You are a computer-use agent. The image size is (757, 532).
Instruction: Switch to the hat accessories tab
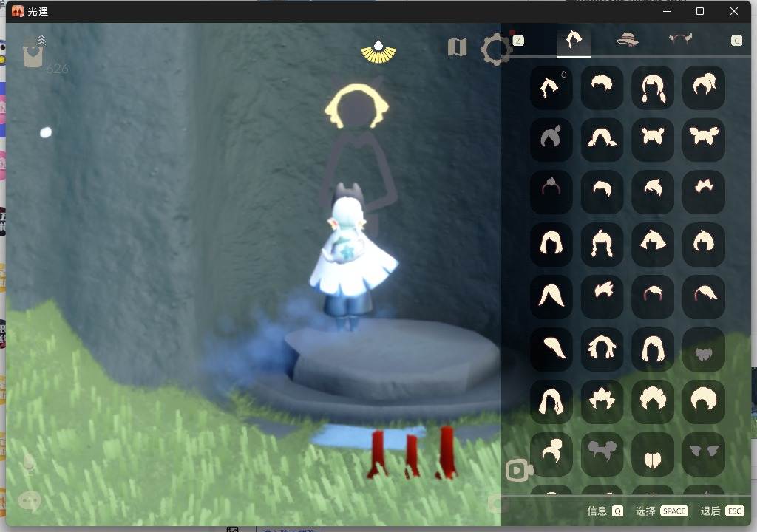(x=628, y=40)
